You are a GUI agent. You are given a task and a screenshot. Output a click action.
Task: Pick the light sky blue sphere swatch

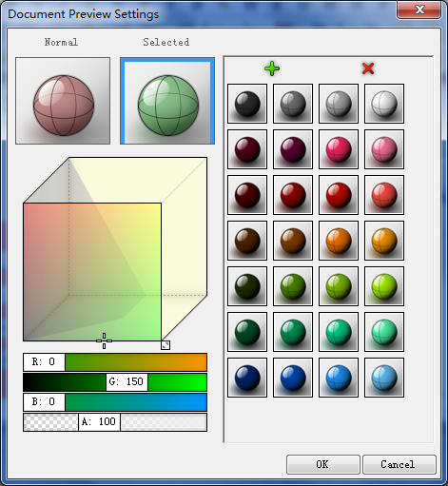pos(384,378)
